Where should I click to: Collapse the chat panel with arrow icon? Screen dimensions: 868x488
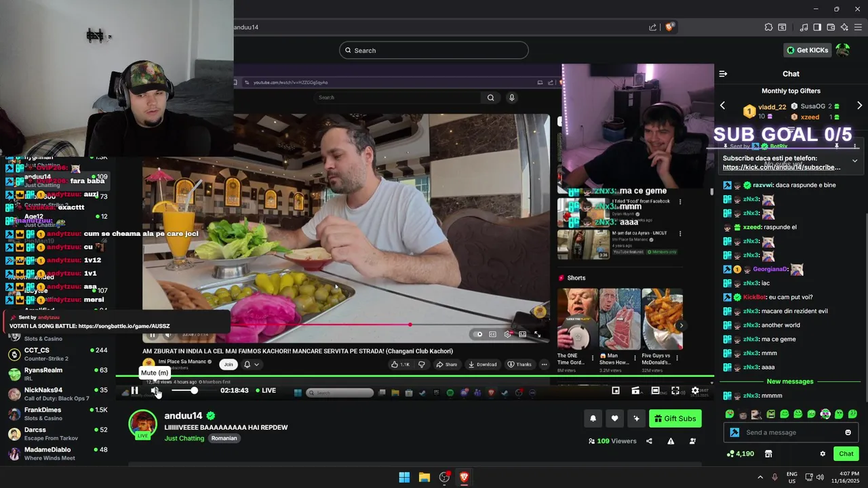click(723, 74)
